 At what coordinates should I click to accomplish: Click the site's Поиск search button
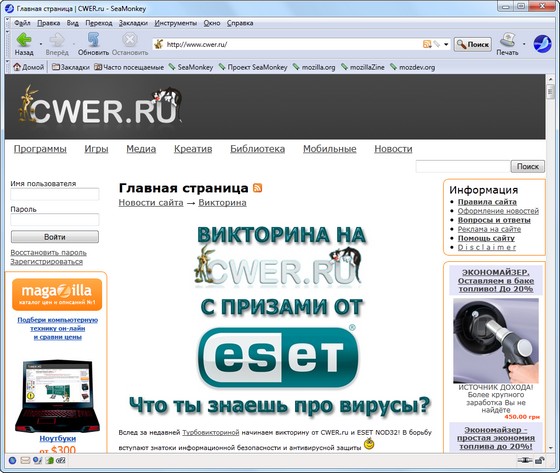(528, 166)
